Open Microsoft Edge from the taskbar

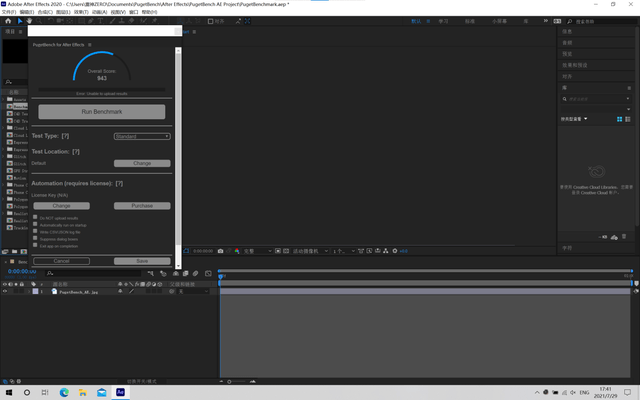pos(64,392)
